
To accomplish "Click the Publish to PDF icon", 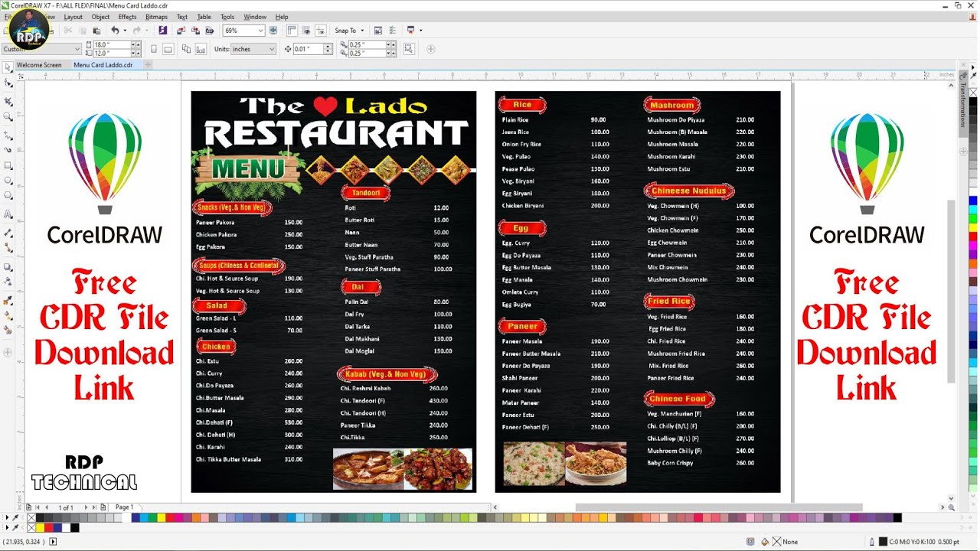I will [209, 31].
